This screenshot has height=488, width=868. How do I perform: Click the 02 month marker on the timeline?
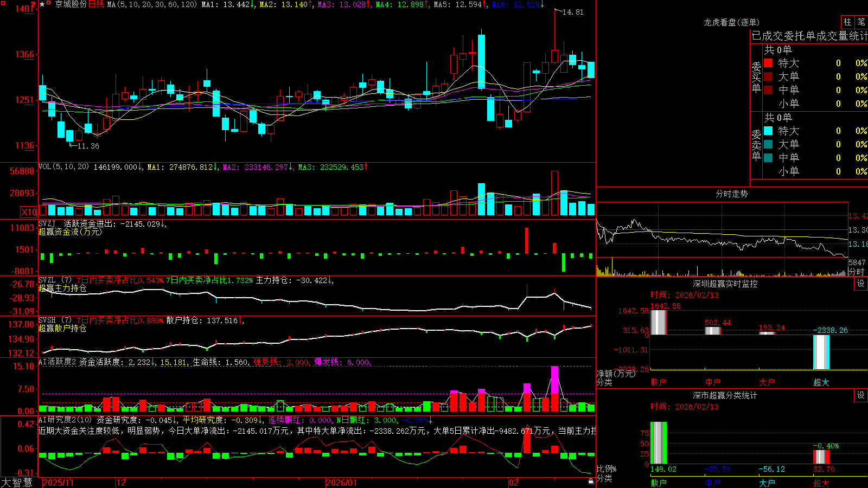point(514,483)
